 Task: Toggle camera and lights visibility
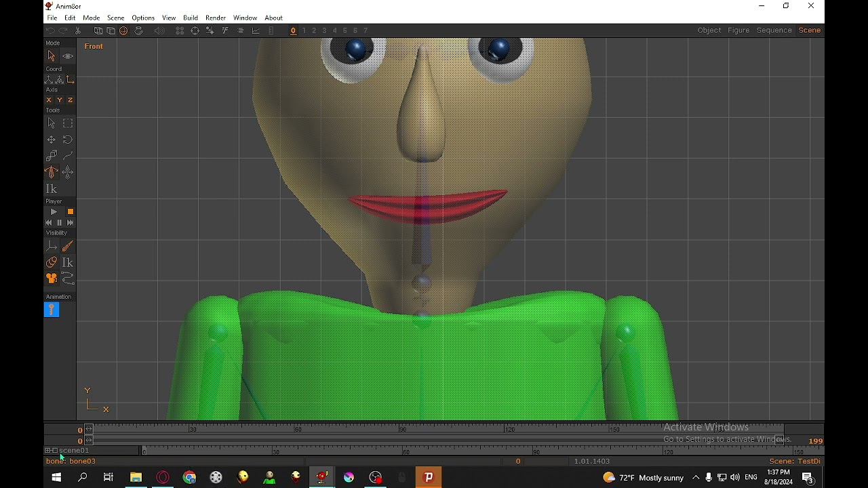tap(52, 279)
